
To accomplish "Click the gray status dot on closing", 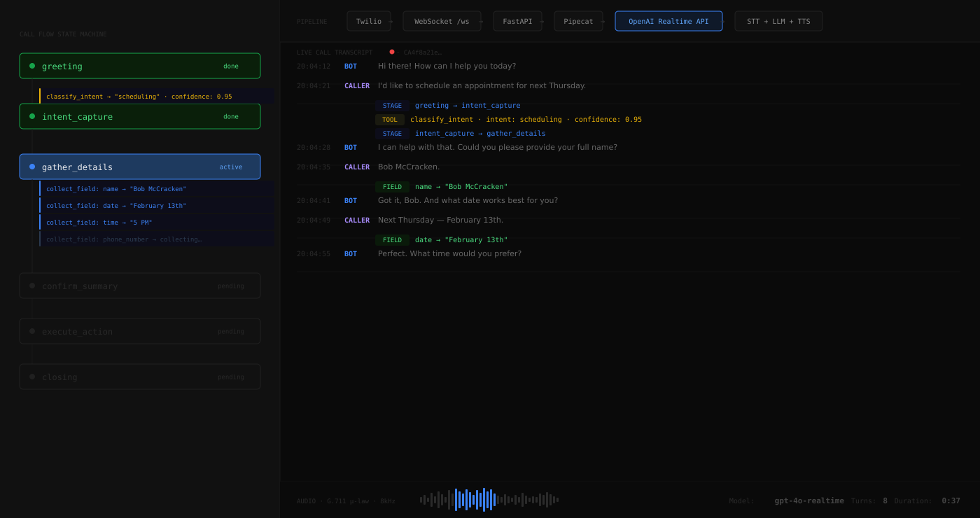I will pyautogui.click(x=32, y=377).
